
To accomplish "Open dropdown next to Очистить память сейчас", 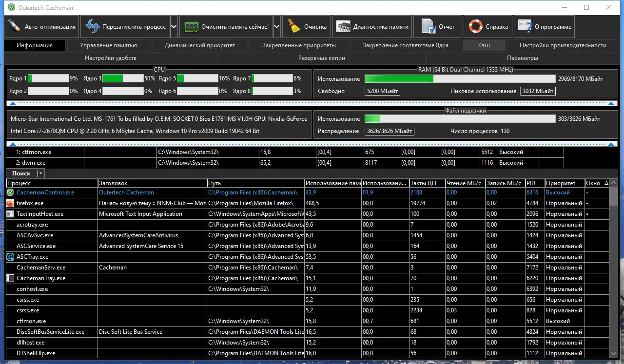I will [277, 27].
